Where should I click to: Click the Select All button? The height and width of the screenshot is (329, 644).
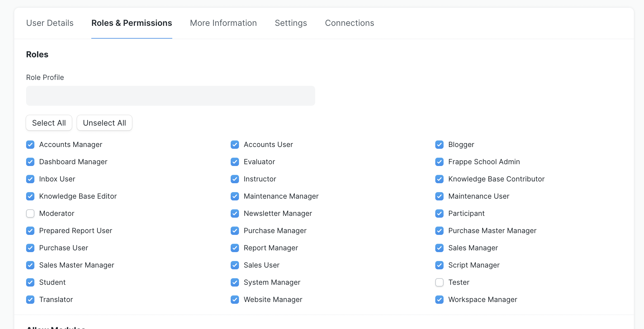[x=49, y=123]
